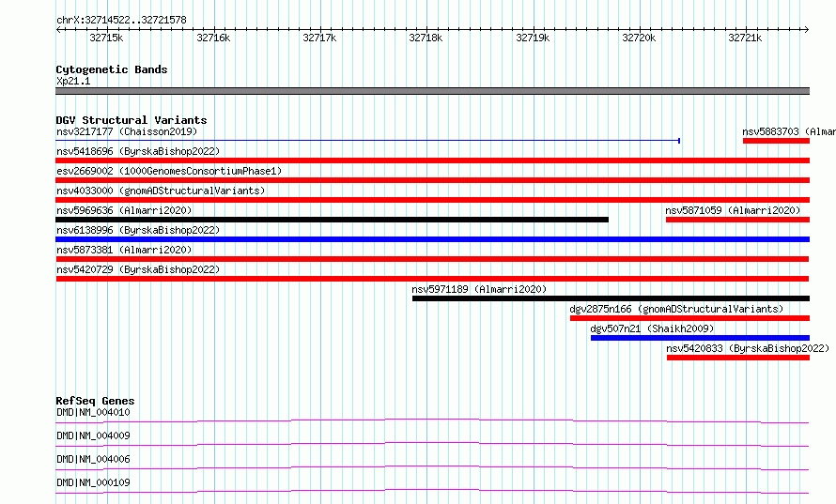Viewport: 836px width, 504px height.
Task: Open nsv6138996 (ByrskaBishop2022) label
Action: (138, 230)
